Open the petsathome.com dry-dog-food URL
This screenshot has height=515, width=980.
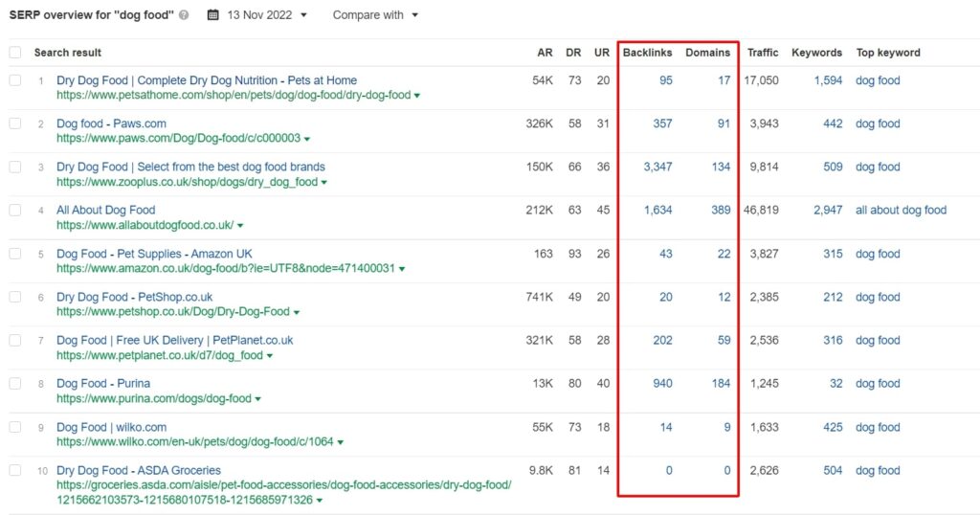[x=234, y=95]
